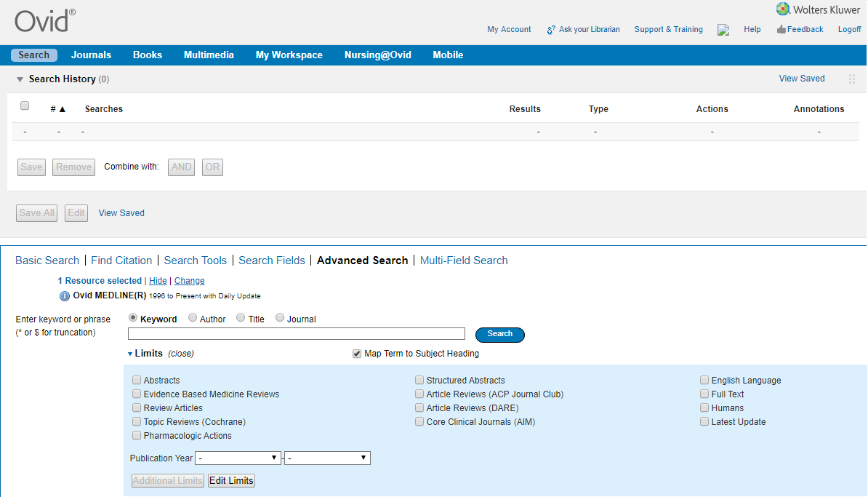Click the info icon beside Ovid MEDLINE(R)
Image resolution: width=868 pixels, height=497 pixels.
tap(65, 296)
